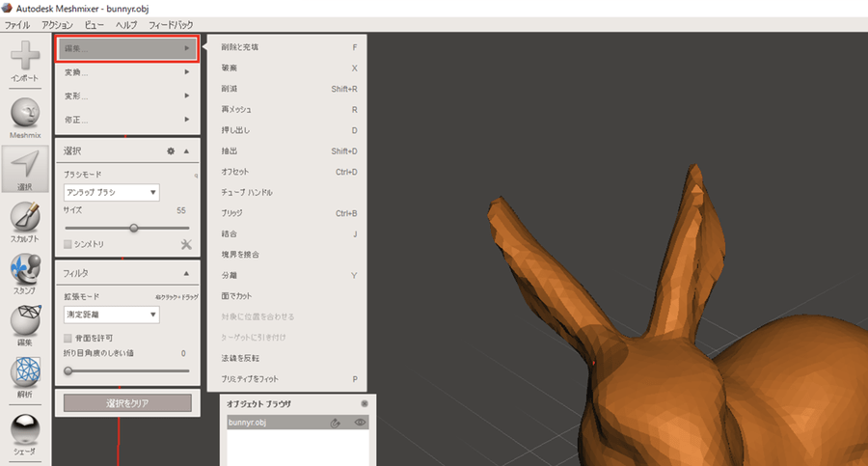Enable the 背面を許可 checkbox
Screen dimensions: 868x466
tap(68, 338)
